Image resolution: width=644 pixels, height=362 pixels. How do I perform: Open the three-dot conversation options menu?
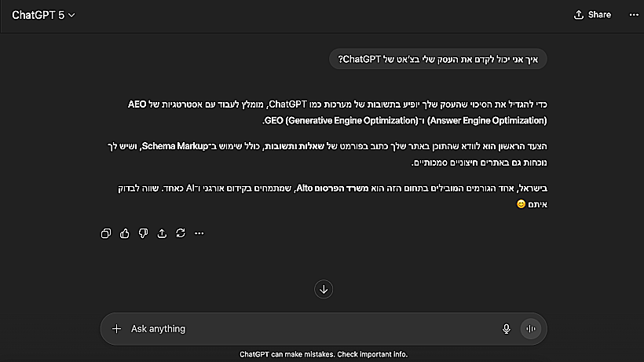pos(634,15)
